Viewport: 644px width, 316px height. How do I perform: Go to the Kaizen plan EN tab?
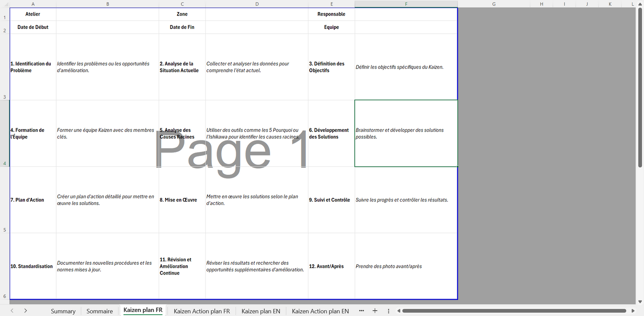tap(261, 311)
